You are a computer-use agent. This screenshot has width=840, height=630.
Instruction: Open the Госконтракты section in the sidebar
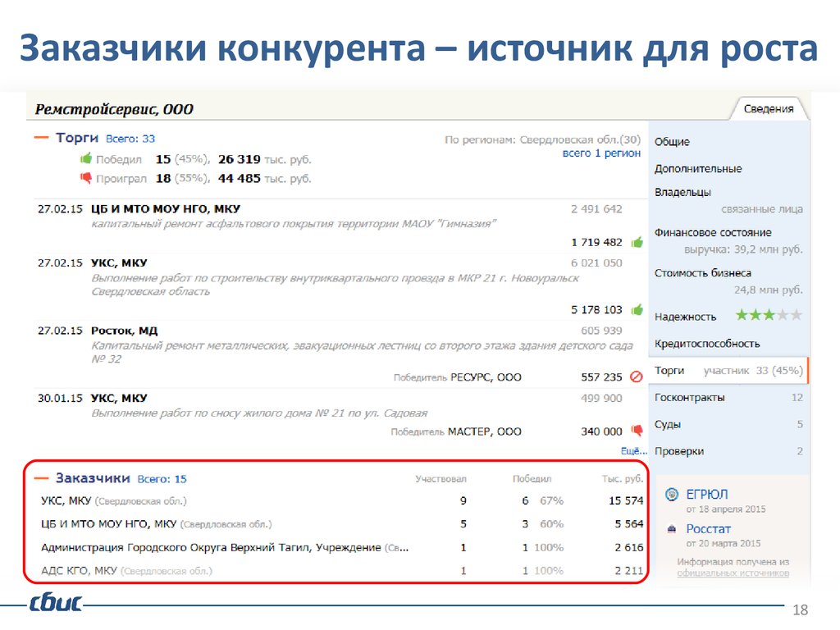click(x=689, y=397)
